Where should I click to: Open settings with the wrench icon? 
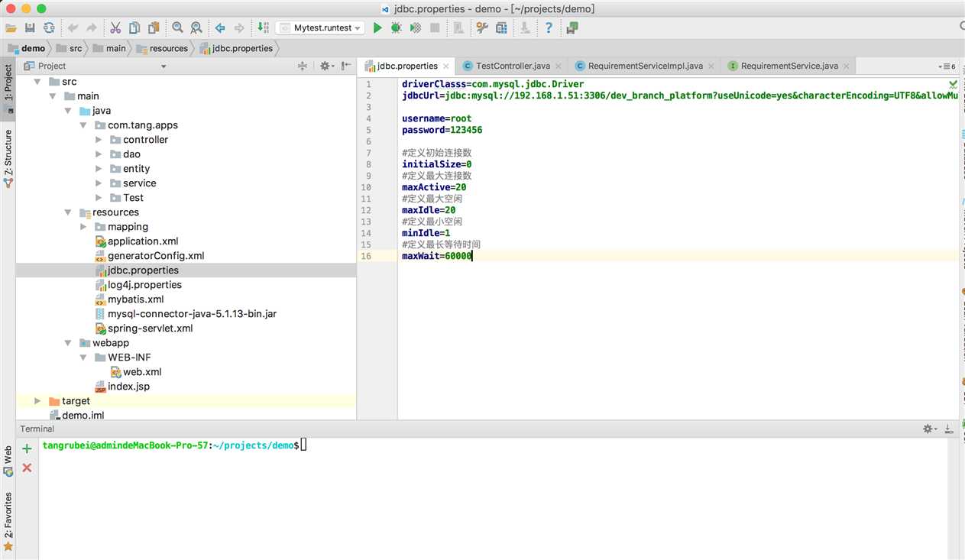(482, 28)
